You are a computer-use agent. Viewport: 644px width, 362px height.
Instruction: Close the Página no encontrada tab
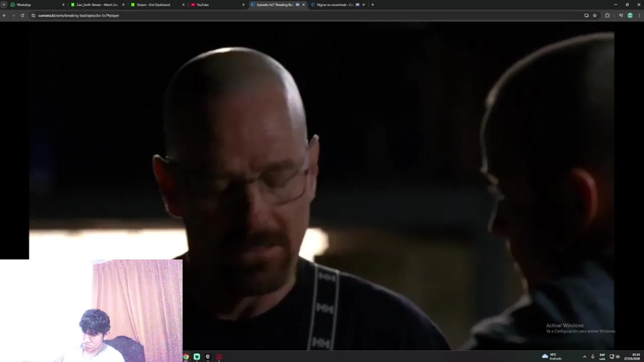point(363,5)
